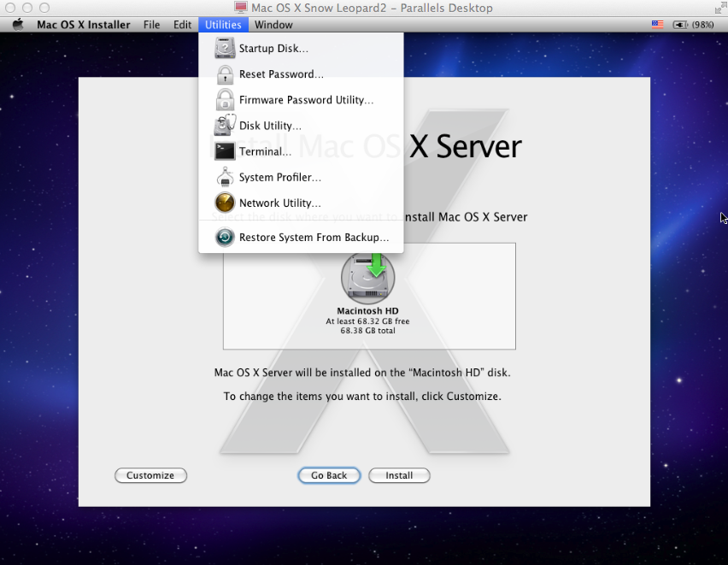Click the Reset Password padlock icon
The image size is (728, 565).
(x=225, y=74)
